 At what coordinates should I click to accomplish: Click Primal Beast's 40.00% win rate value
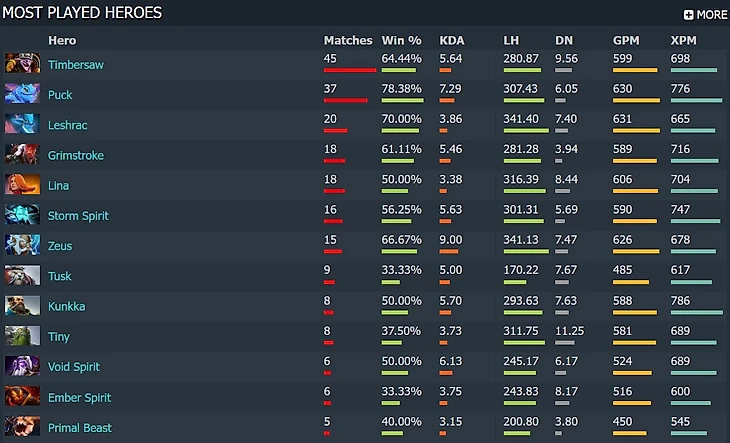pos(402,422)
